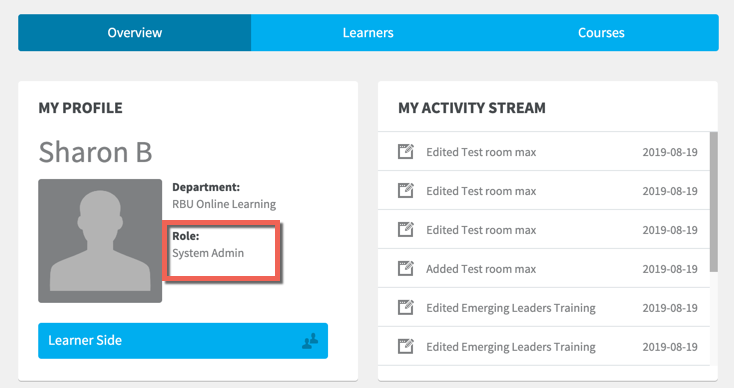Open the Added Test room max activity entry

pyautogui.click(x=544, y=268)
